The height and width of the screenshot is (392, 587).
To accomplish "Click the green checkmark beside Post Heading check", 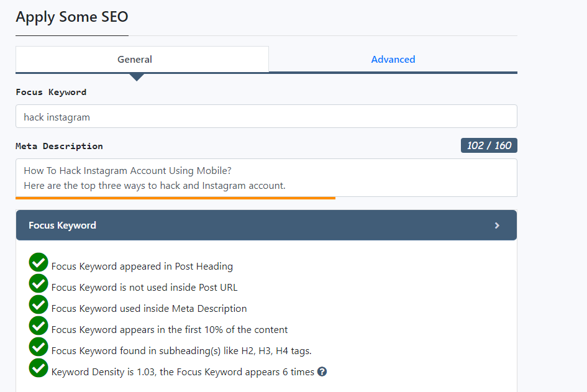I will click(x=39, y=262).
